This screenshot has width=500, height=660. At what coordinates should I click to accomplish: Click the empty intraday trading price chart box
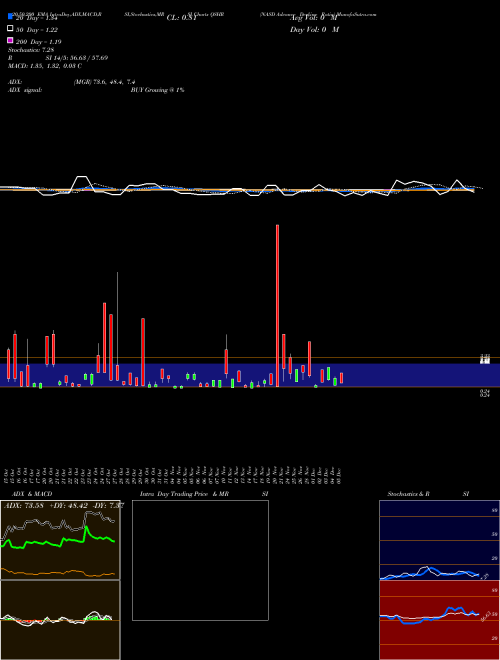point(200,560)
